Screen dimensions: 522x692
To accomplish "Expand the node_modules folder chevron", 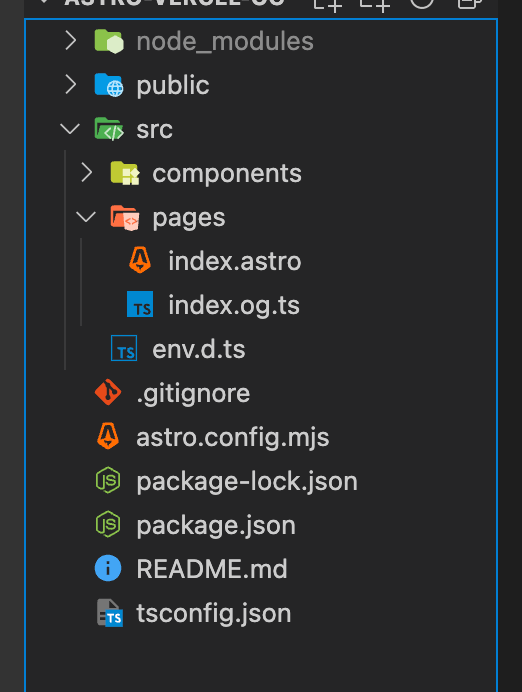I will point(71,41).
